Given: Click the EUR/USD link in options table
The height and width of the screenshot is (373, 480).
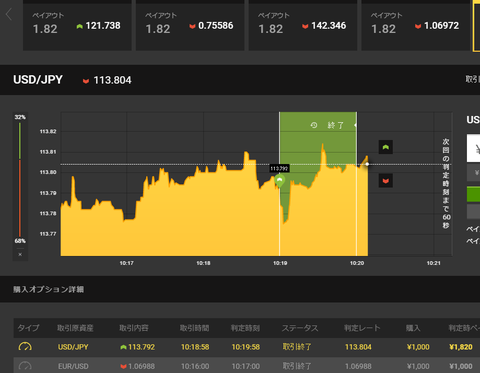Looking at the screenshot, I should (73, 366).
